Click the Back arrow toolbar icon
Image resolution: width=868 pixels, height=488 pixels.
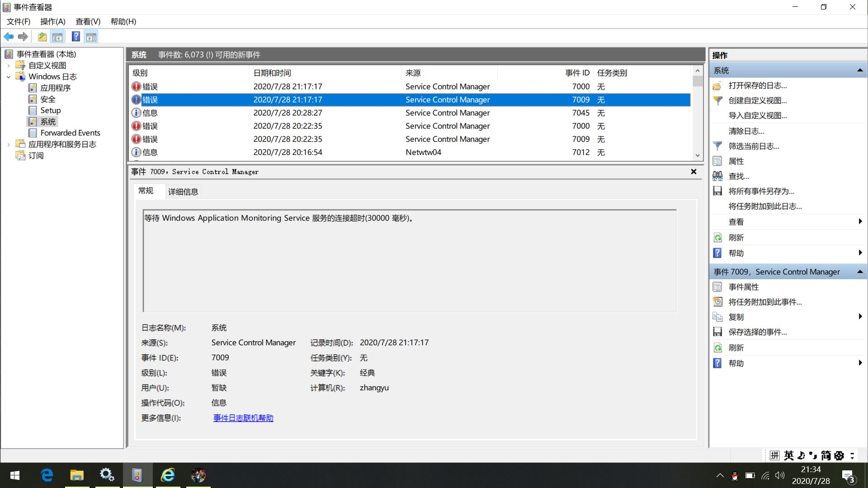(9, 37)
